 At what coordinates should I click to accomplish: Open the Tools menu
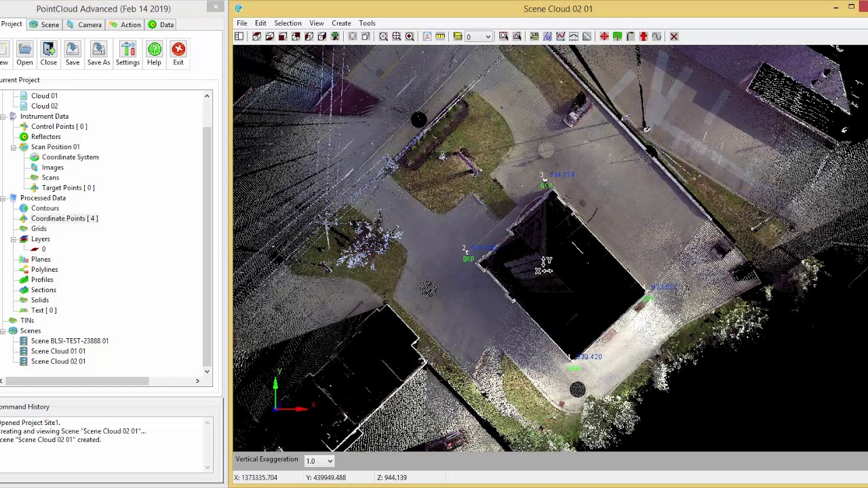click(367, 23)
